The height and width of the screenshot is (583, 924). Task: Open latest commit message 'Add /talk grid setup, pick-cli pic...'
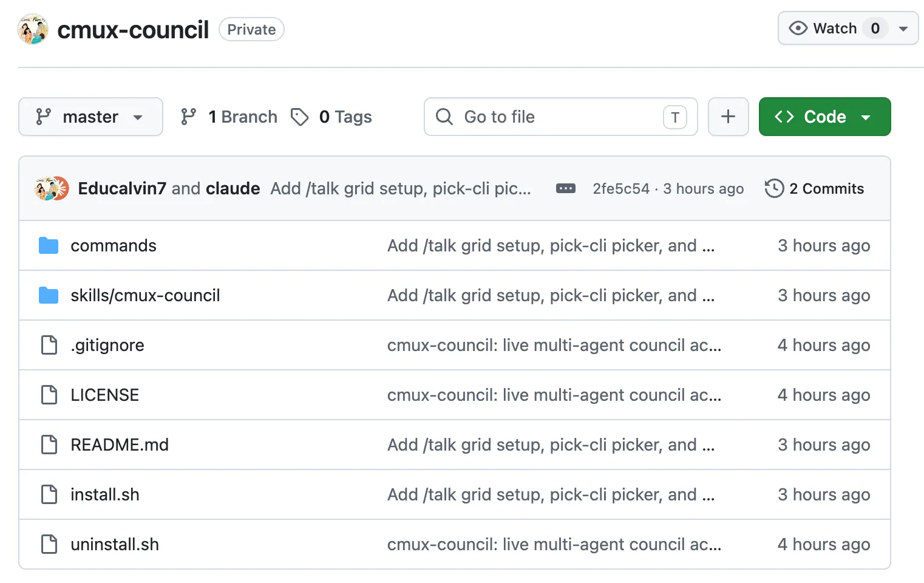pos(401,188)
